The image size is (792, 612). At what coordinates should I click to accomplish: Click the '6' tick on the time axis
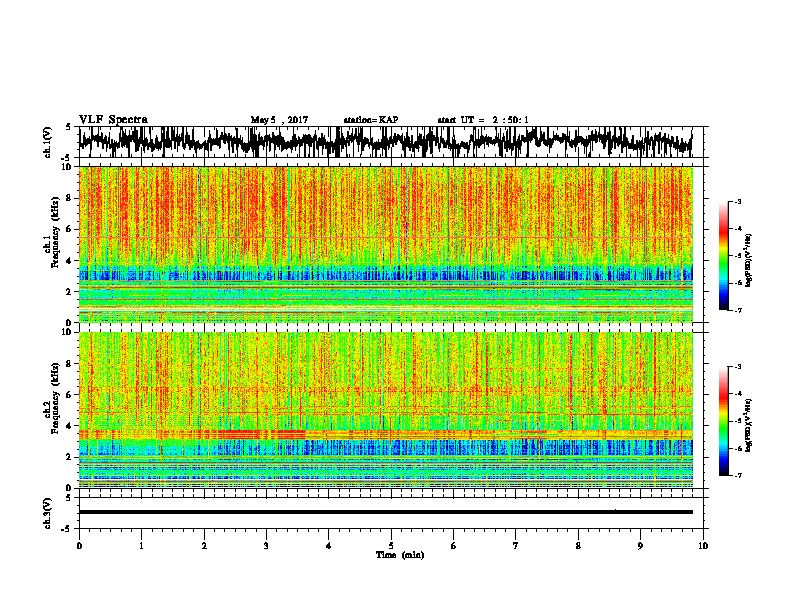[454, 546]
